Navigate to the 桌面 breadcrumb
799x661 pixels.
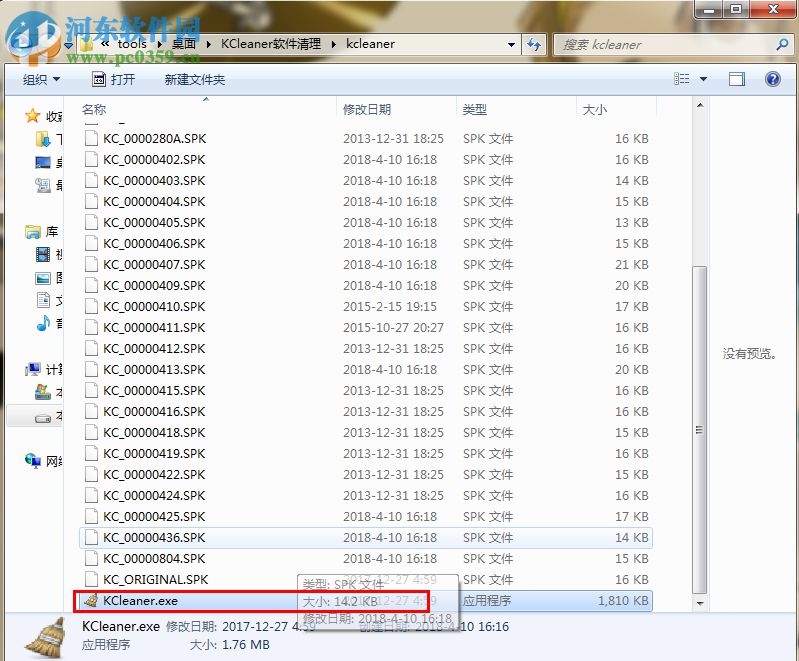183,44
